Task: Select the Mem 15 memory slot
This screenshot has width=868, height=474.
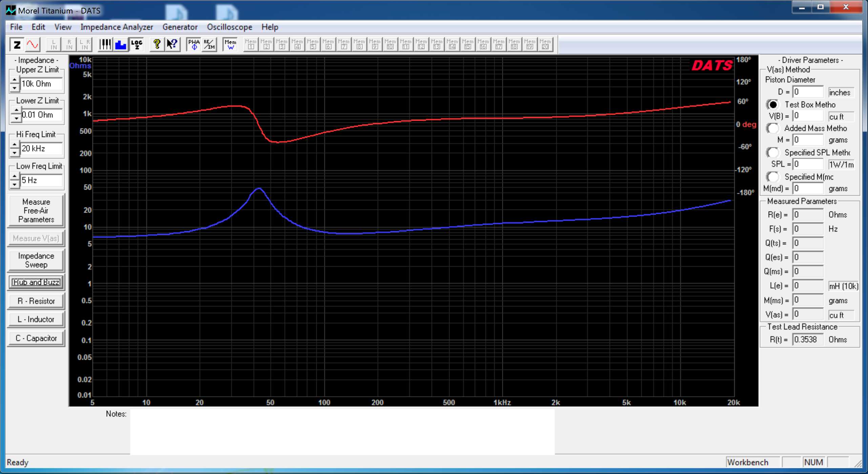Action: click(x=468, y=44)
